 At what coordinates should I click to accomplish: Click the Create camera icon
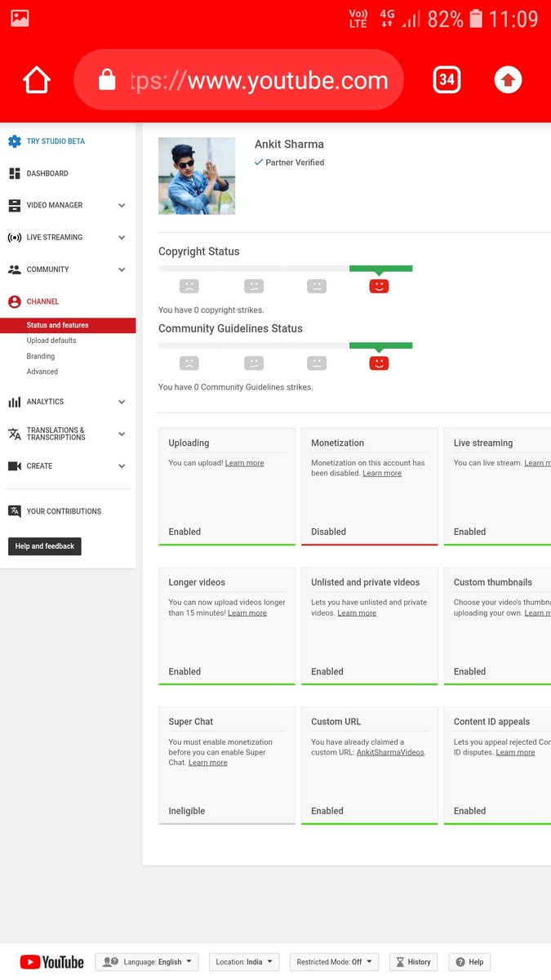coord(15,465)
